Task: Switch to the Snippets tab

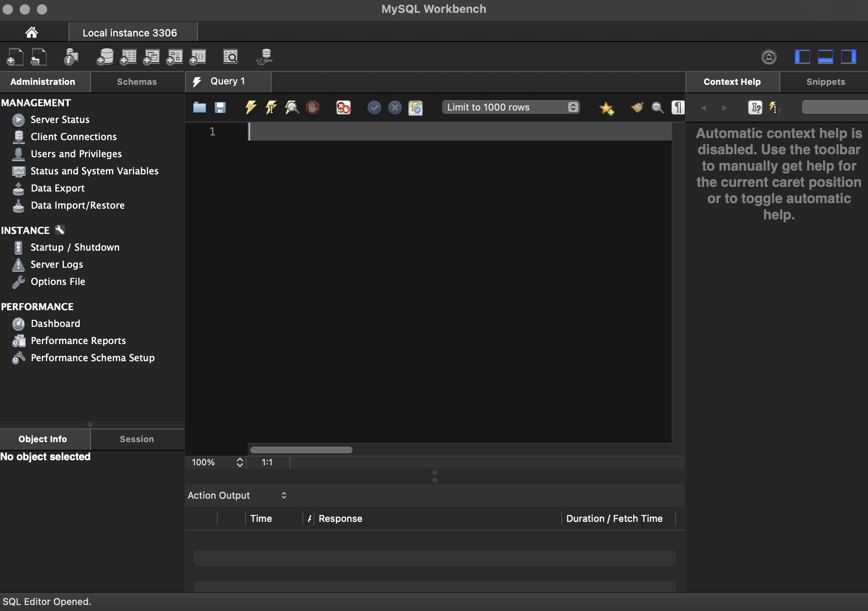Action: pyautogui.click(x=825, y=82)
